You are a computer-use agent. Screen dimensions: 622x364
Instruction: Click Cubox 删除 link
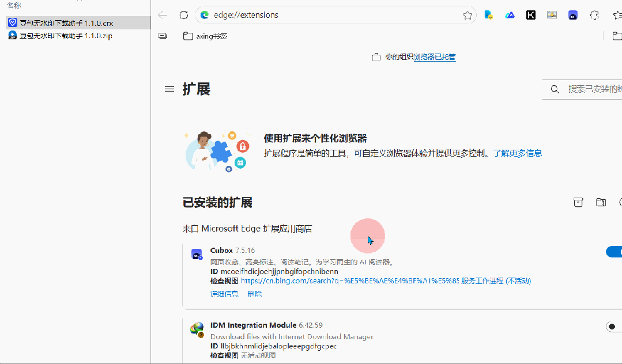point(255,293)
